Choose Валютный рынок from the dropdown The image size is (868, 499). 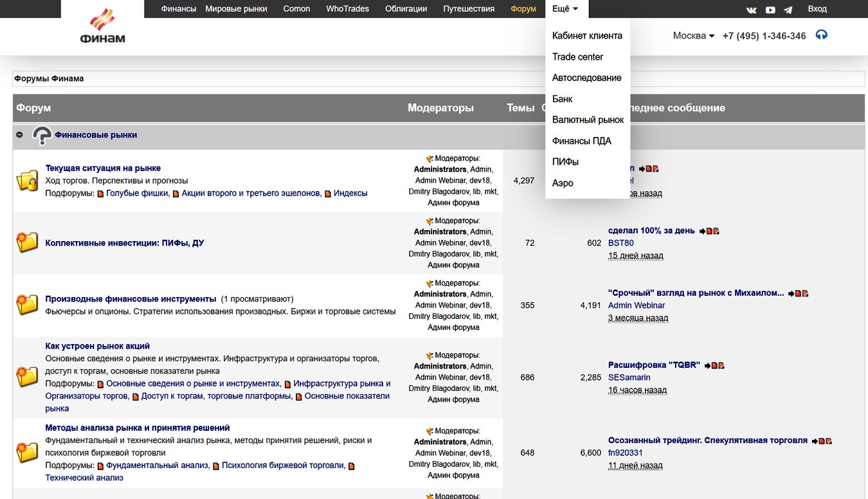(x=588, y=120)
